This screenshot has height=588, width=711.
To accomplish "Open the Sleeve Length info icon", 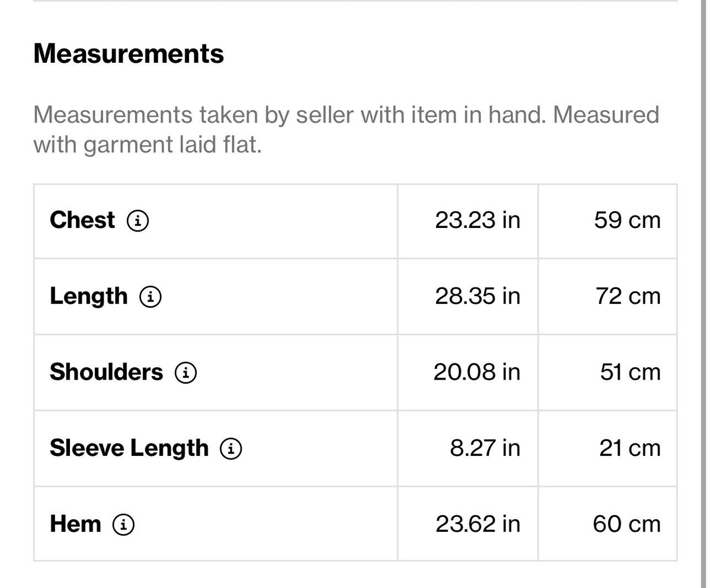I will [231, 449].
